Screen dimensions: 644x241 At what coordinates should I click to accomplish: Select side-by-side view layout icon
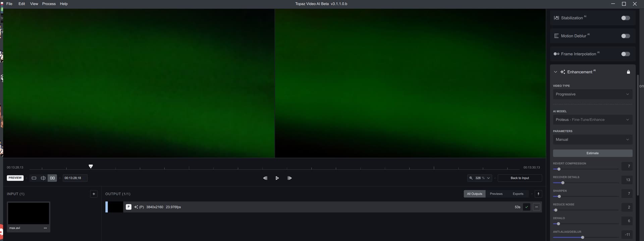[52, 178]
